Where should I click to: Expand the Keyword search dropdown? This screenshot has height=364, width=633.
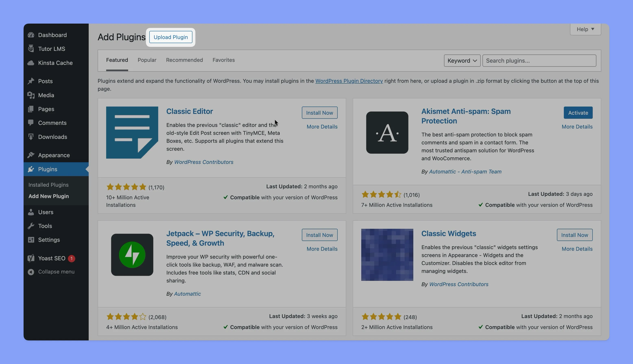tap(462, 60)
